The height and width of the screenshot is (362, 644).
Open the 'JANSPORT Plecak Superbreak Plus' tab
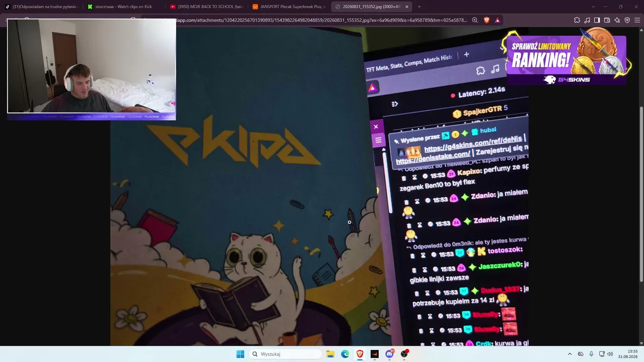pyautogui.click(x=288, y=7)
